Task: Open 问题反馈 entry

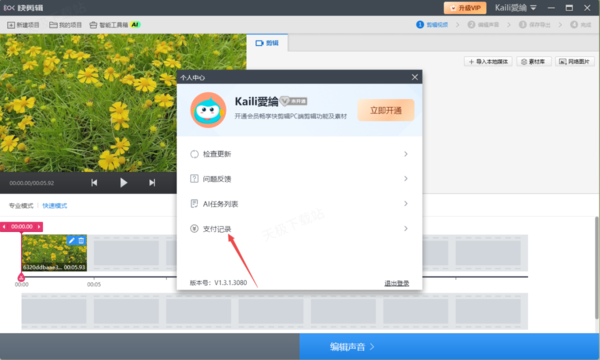Action: [299, 179]
